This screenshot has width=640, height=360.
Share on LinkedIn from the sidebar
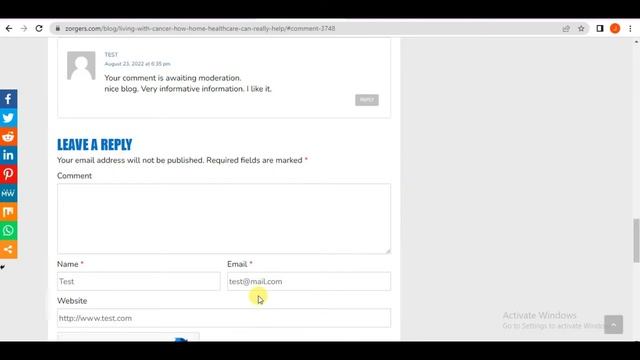(x=8, y=155)
